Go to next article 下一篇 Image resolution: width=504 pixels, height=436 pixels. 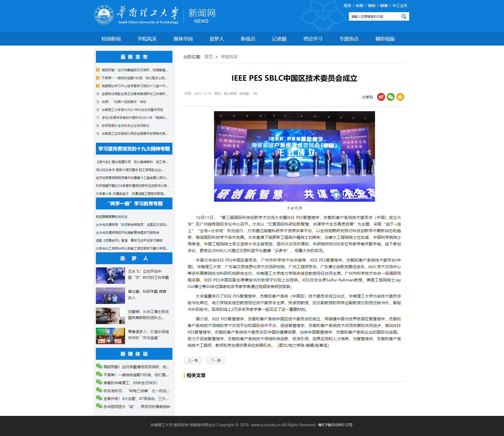coord(216,360)
